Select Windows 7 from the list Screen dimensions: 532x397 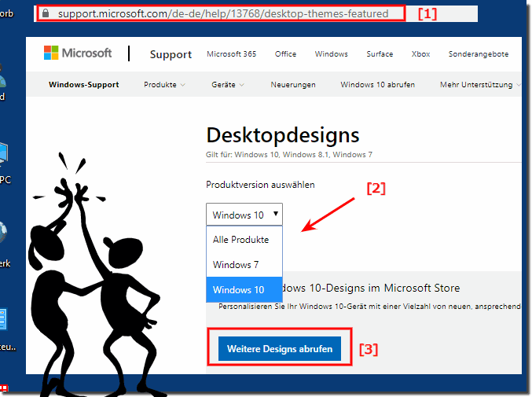pos(244,265)
